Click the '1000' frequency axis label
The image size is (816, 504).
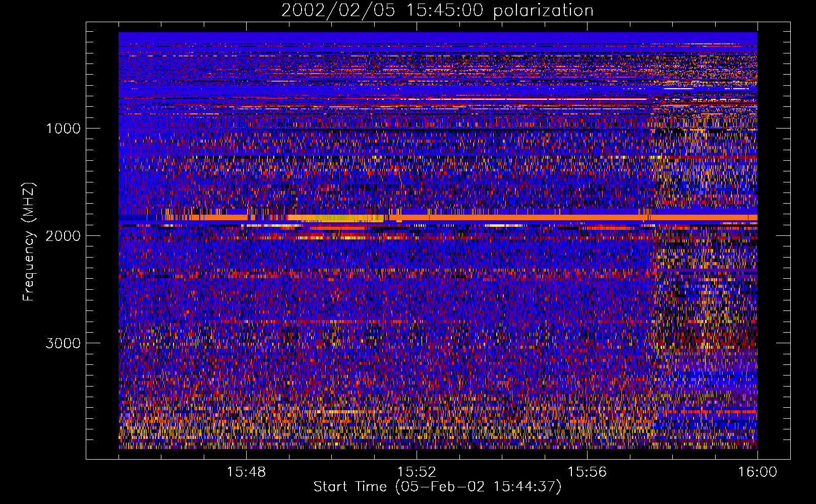tap(63, 129)
